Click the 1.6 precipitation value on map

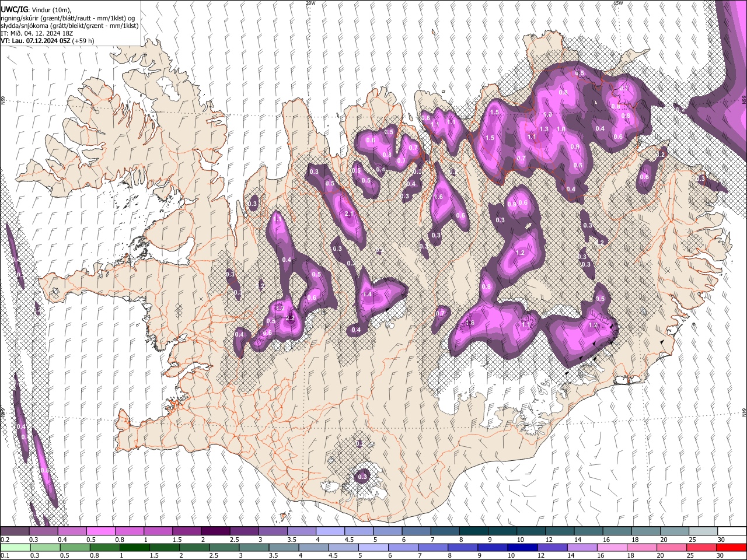click(x=438, y=197)
